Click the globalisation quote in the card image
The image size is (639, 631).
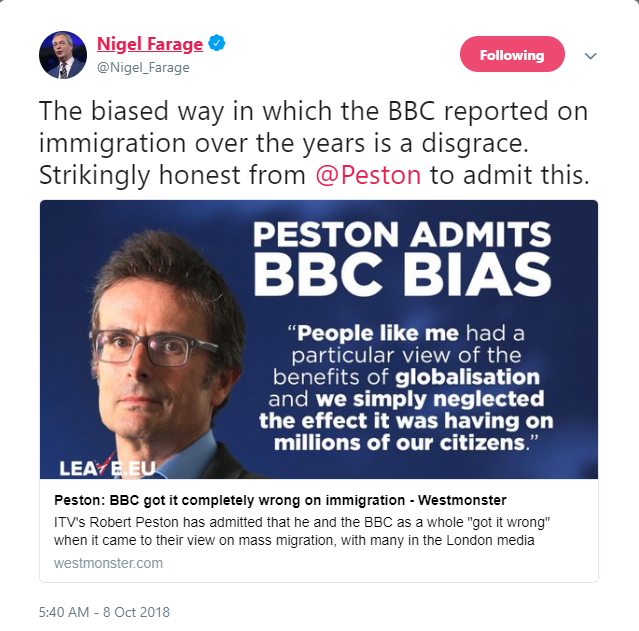[x=406, y=388]
